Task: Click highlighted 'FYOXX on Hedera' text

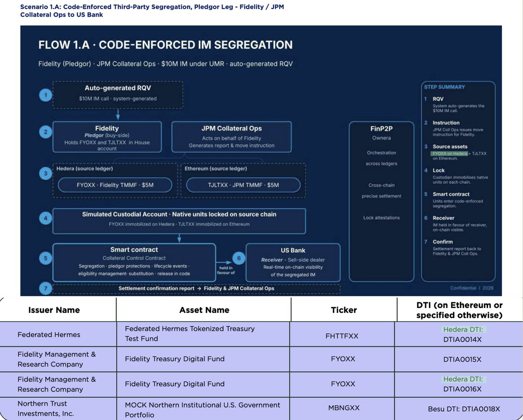Action: point(450,154)
